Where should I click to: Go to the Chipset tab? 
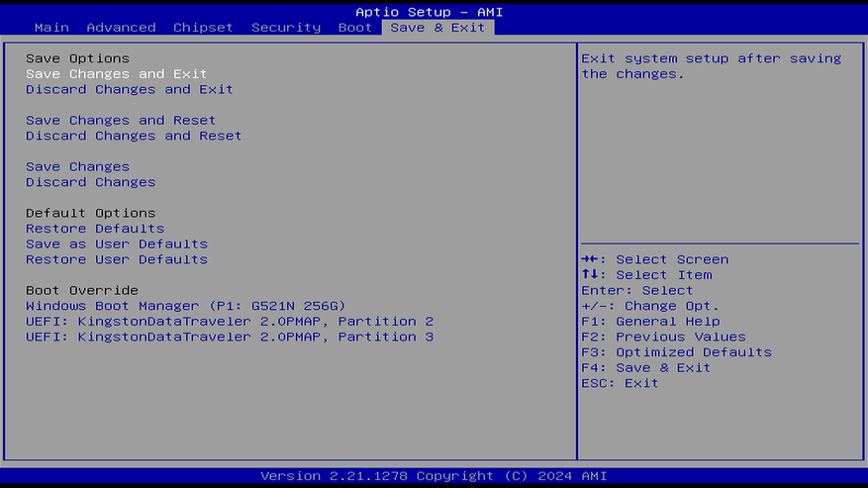[203, 27]
